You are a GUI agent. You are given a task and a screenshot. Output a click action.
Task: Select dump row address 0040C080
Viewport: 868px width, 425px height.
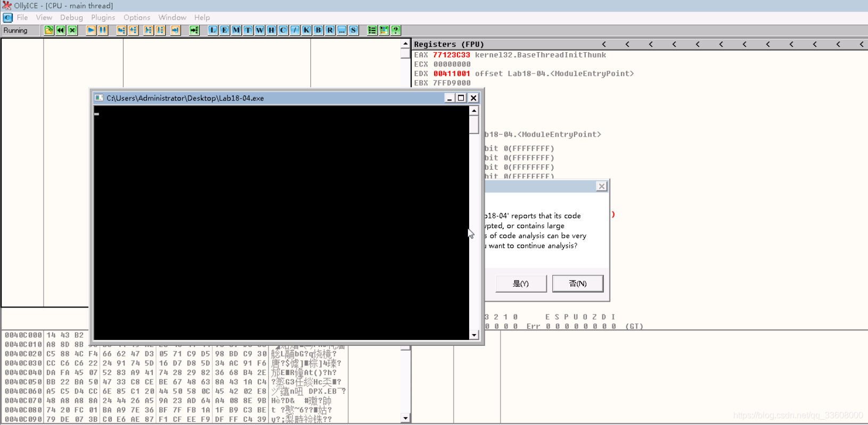(23, 410)
